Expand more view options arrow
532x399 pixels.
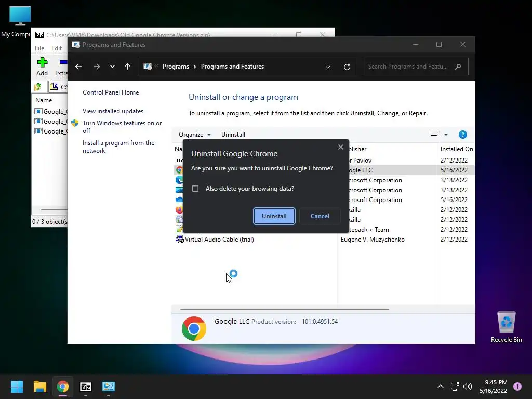[x=446, y=135]
